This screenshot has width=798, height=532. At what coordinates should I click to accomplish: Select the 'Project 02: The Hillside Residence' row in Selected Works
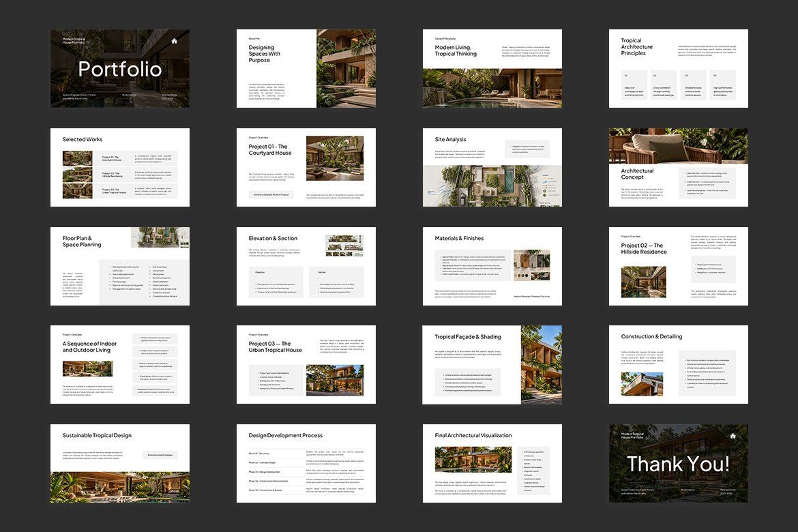pyautogui.click(x=119, y=175)
